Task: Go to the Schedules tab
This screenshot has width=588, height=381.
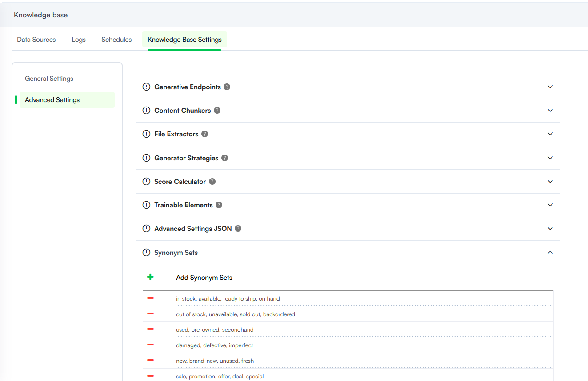Action: tap(116, 40)
